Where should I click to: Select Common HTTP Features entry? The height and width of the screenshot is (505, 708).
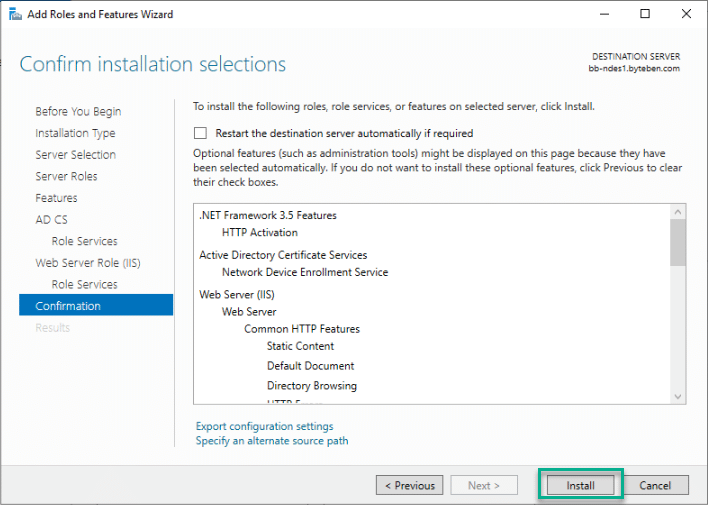(302, 329)
